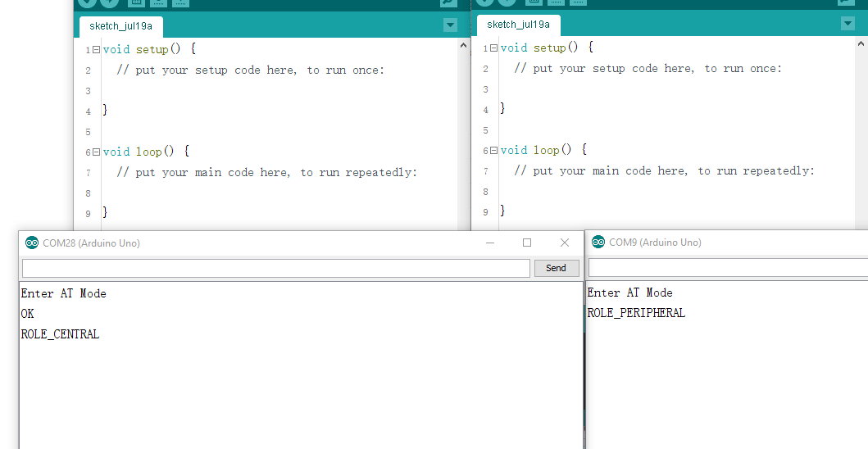868x449 pixels.
Task: Open Serial Monitor in right Arduino window
Action: [x=847, y=2]
